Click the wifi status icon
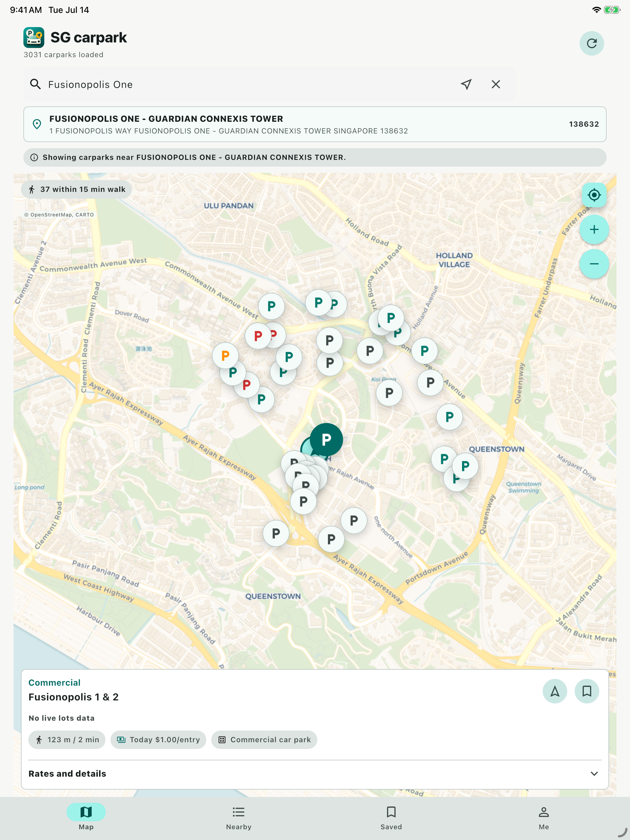630x840 pixels. 596,10
